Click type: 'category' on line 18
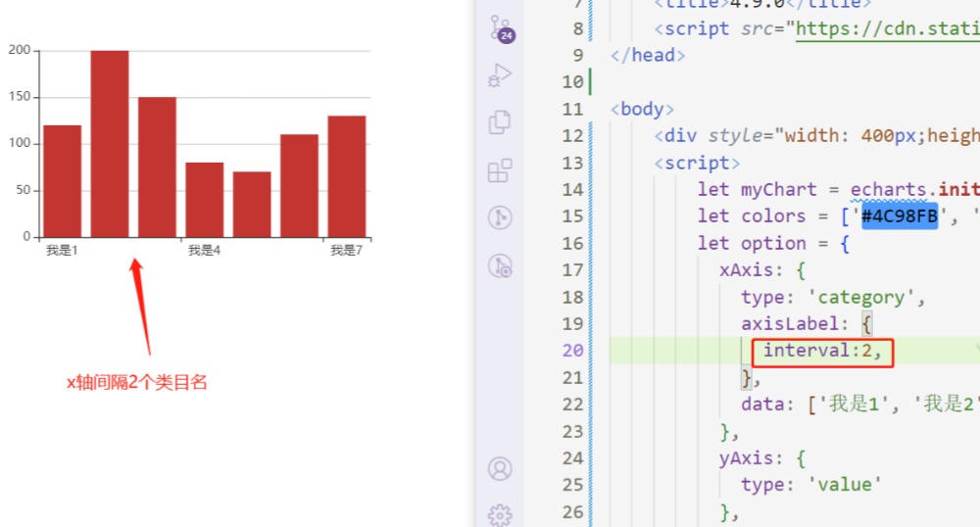 tap(832, 297)
